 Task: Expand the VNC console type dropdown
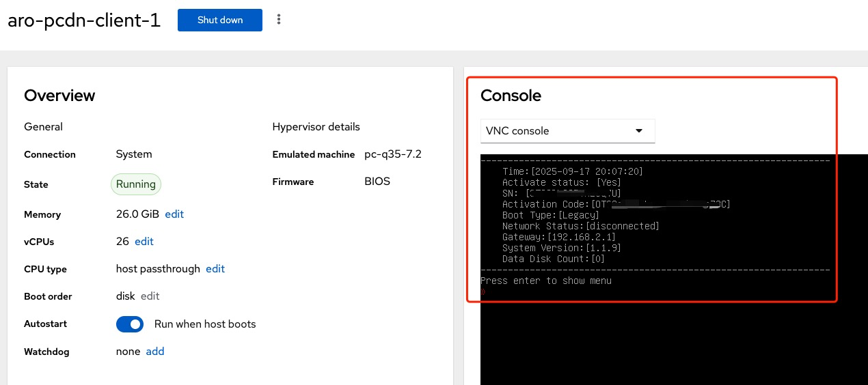[x=567, y=131]
